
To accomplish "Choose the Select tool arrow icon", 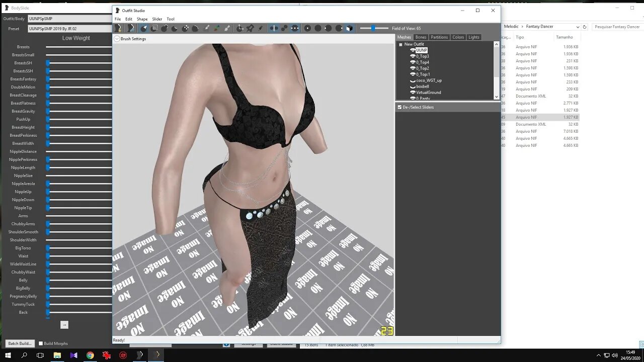I will 144,28.
